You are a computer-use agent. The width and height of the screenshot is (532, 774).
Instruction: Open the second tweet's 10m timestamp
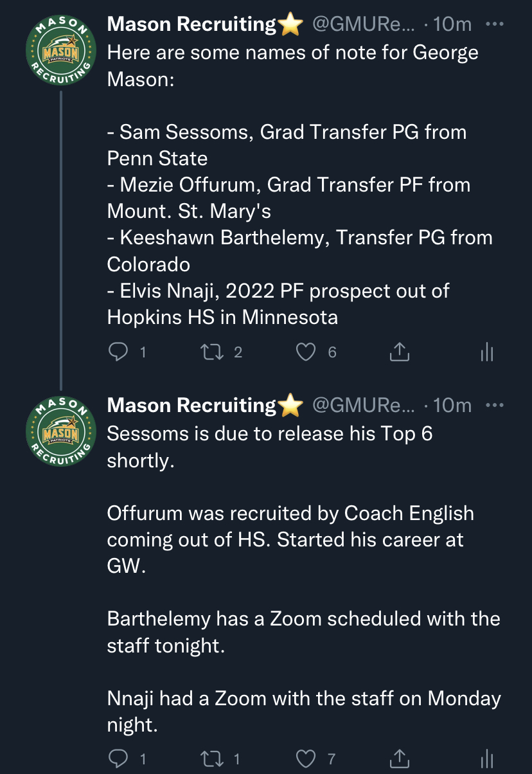452,405
